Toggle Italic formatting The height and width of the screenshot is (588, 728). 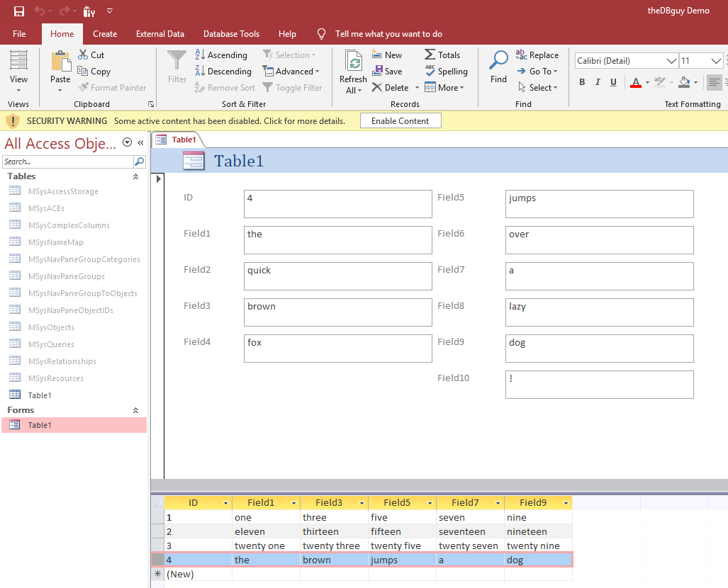pos(598,82)
